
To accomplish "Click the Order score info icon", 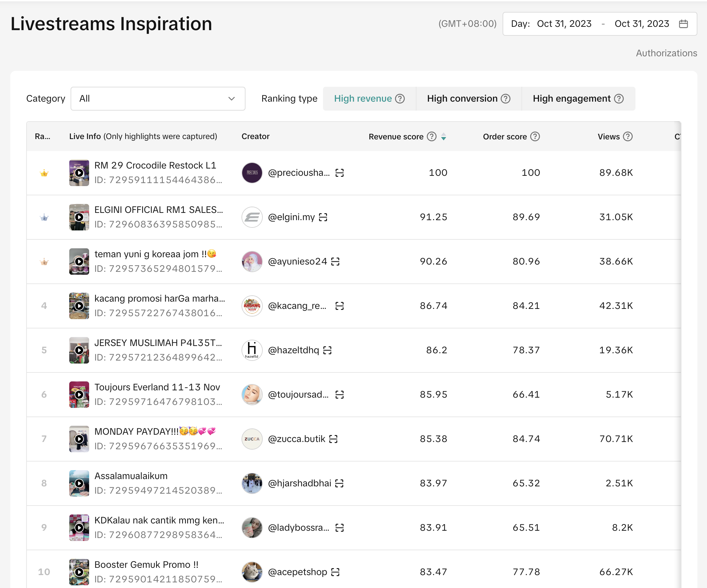I will coord(535,137).
